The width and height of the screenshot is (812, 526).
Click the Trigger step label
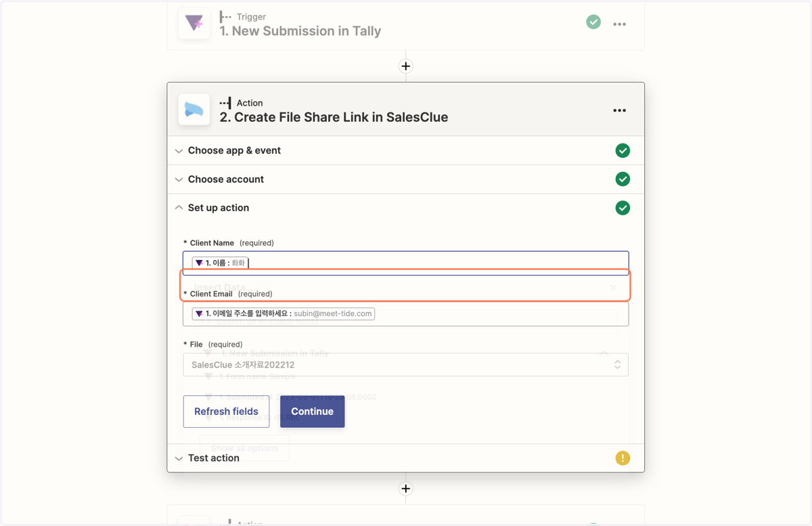251,17
